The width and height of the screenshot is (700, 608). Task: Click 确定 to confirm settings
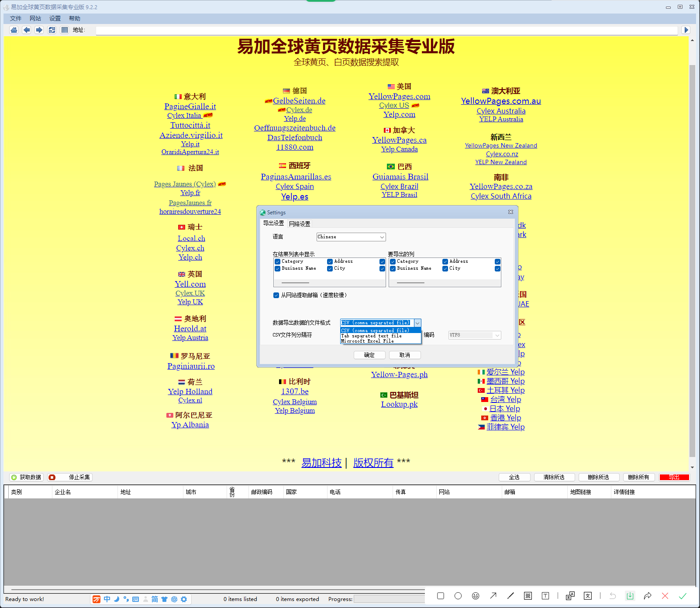pyautogui.click(x=369, y=355)
